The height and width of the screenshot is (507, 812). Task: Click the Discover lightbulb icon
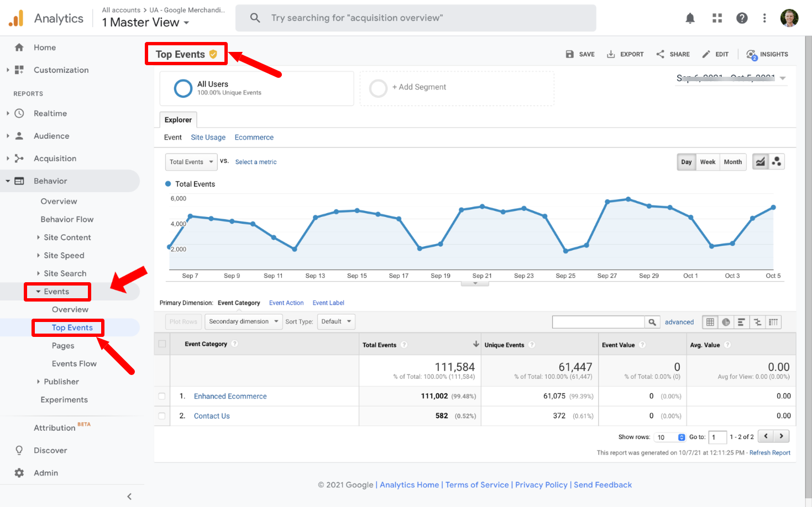click(19, 450)
